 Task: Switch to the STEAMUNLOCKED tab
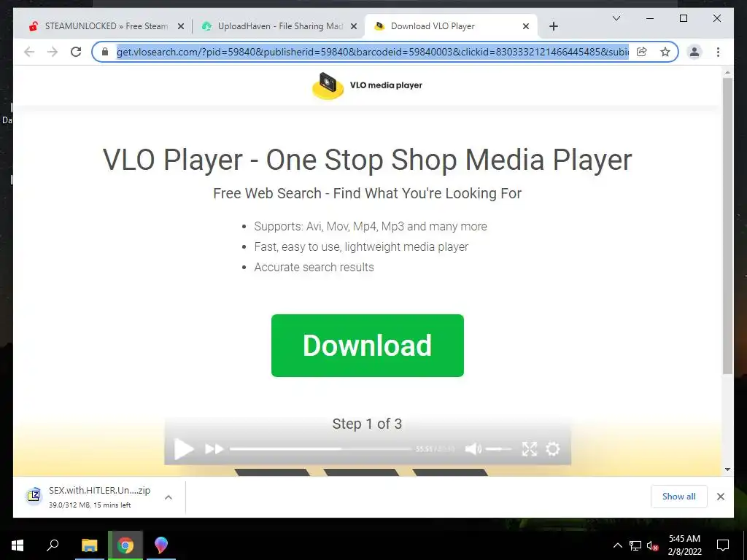tap(105, 26)
